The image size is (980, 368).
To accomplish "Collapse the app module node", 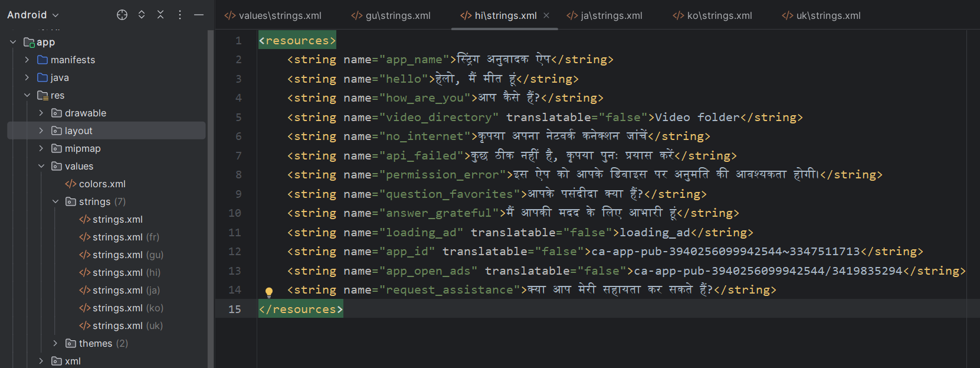I will [x=13, y=42].
